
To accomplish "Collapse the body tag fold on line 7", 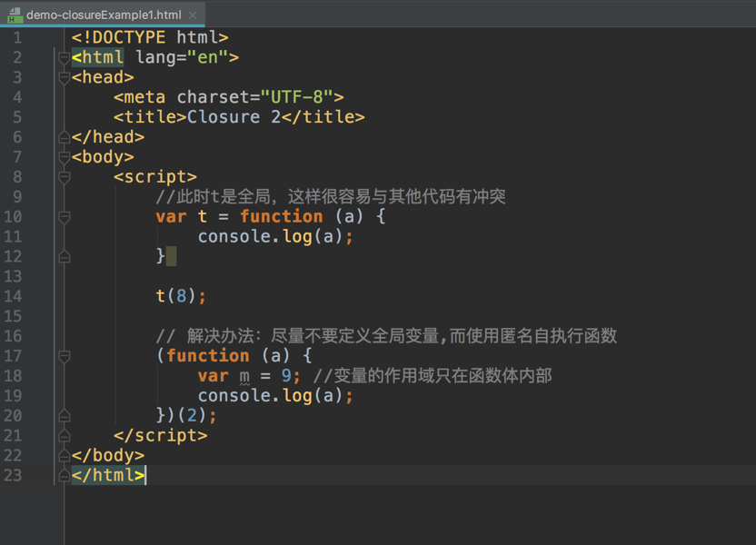I will pyautogui.click(x=65, y=157).
